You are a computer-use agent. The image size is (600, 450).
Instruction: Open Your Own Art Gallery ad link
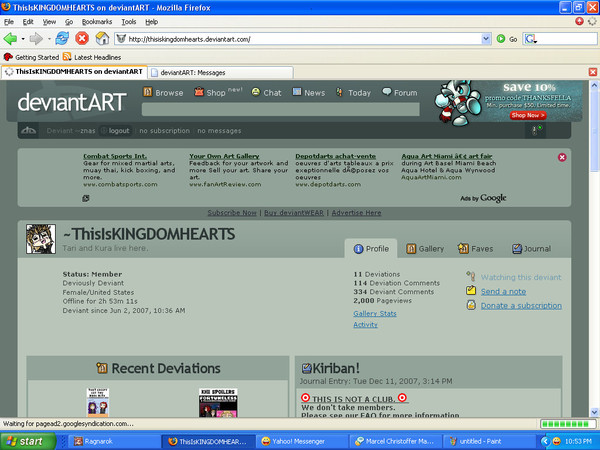[x=224, y=156]
